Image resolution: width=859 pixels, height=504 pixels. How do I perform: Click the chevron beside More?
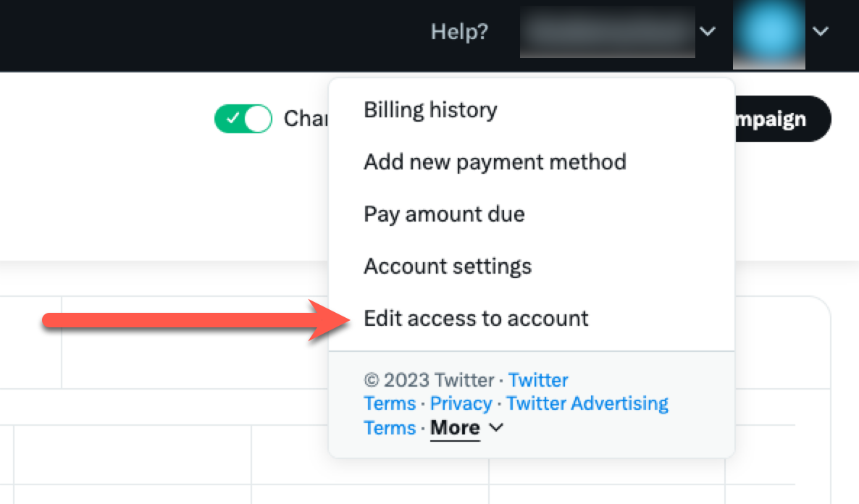tap(496, 428)
